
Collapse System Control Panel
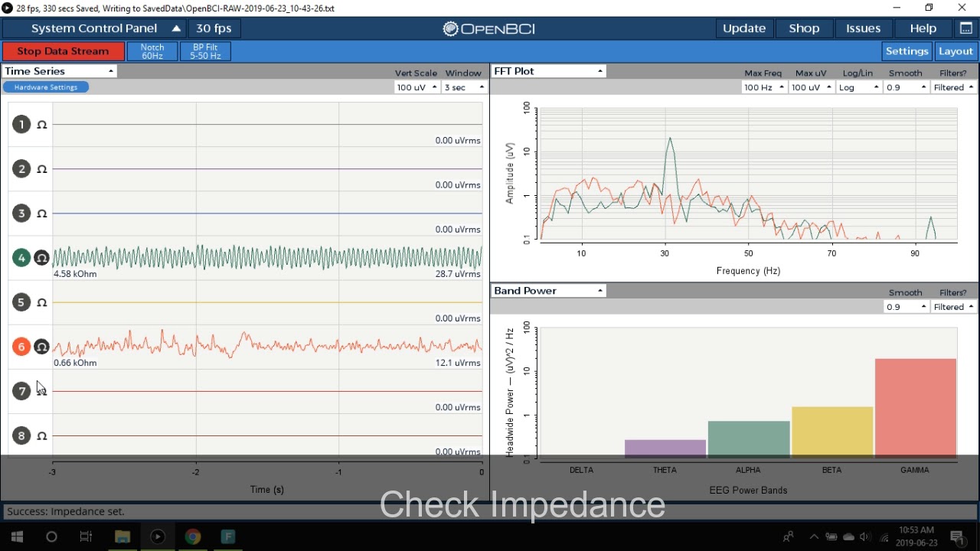point(93,28)
